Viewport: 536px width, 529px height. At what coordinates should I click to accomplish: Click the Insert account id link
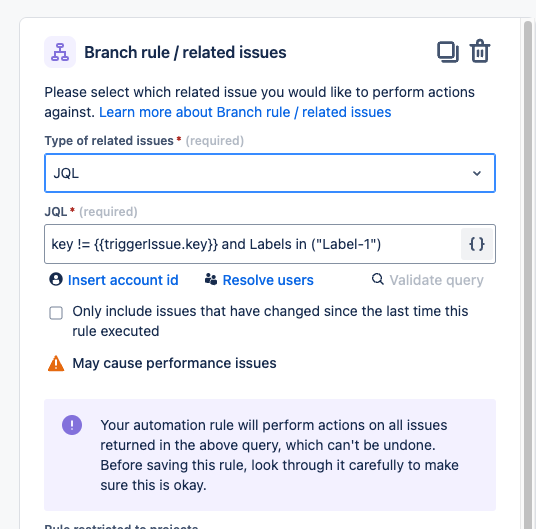(123, 280)
